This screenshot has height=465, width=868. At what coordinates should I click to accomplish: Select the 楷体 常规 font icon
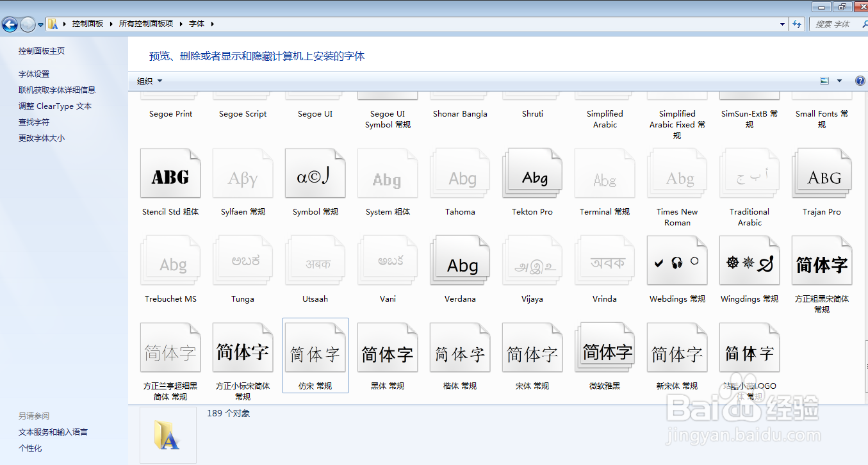tap(460, 348)
